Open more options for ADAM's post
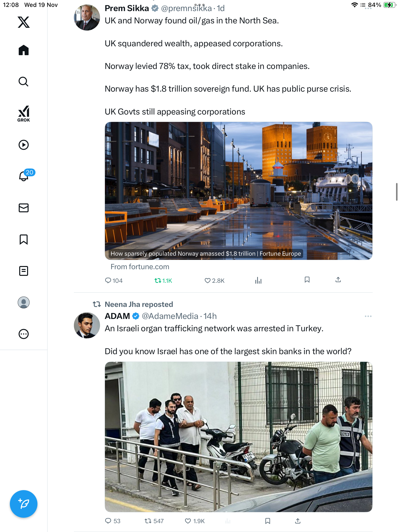399x532 pixels. click(368, 316)
